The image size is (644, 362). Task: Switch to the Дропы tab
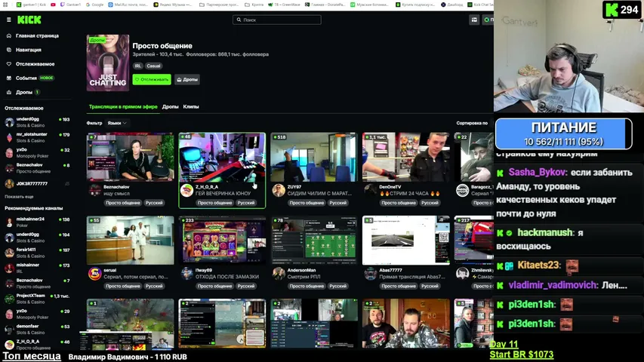170,106
